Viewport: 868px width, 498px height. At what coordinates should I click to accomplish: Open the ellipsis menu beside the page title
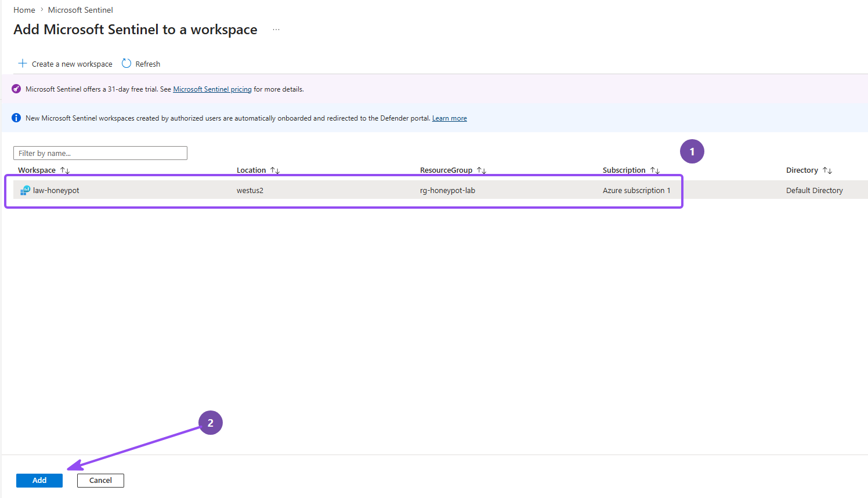[x=276, y=30]
